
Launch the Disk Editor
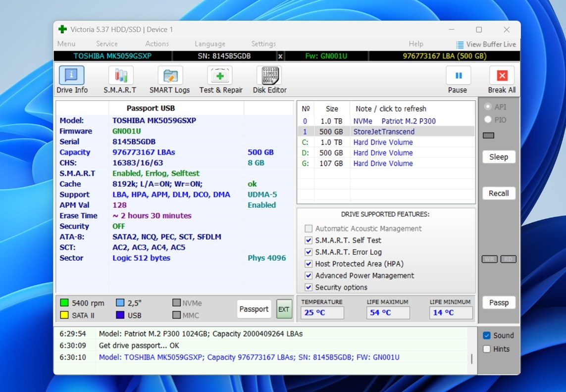click(269, 80)
